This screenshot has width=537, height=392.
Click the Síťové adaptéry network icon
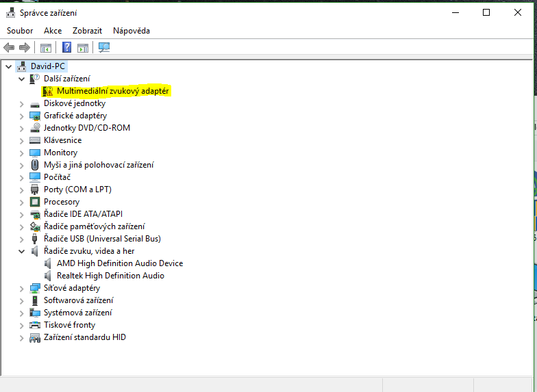click(x=34, y=289)
